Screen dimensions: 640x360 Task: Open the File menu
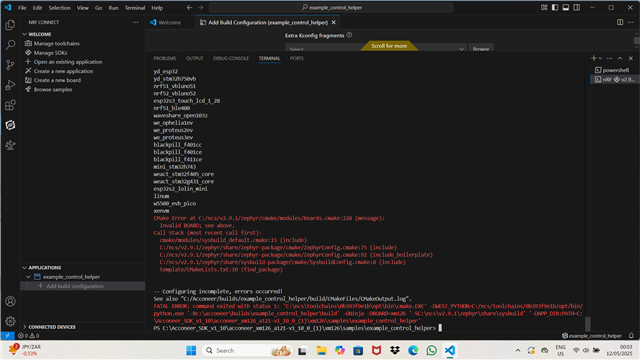(x=22, y=8)
